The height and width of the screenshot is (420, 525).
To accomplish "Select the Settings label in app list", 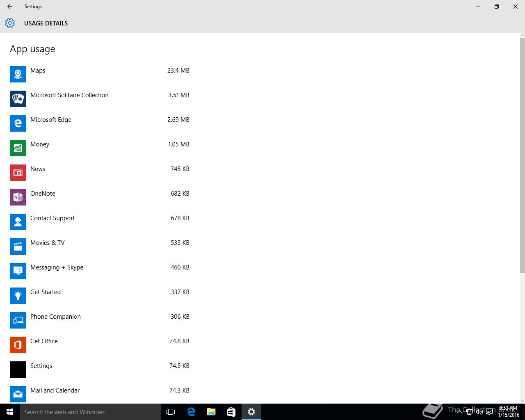I will point(41,366).
